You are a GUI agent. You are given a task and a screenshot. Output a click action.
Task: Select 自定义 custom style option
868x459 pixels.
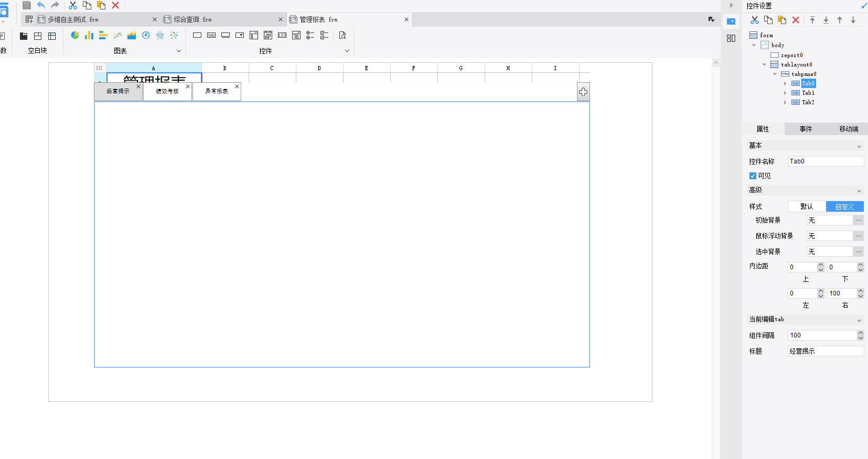[x=845, y=206]
